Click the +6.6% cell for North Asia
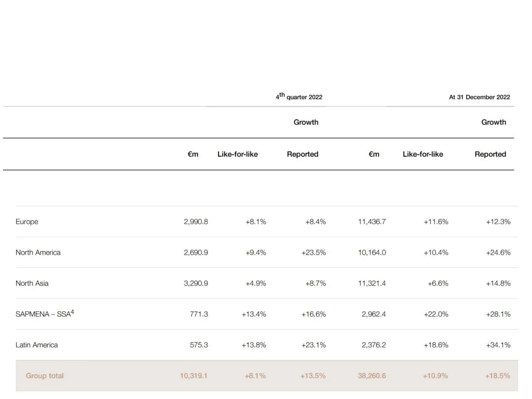This screenshot has height=399, width=532. pos(438,283)
